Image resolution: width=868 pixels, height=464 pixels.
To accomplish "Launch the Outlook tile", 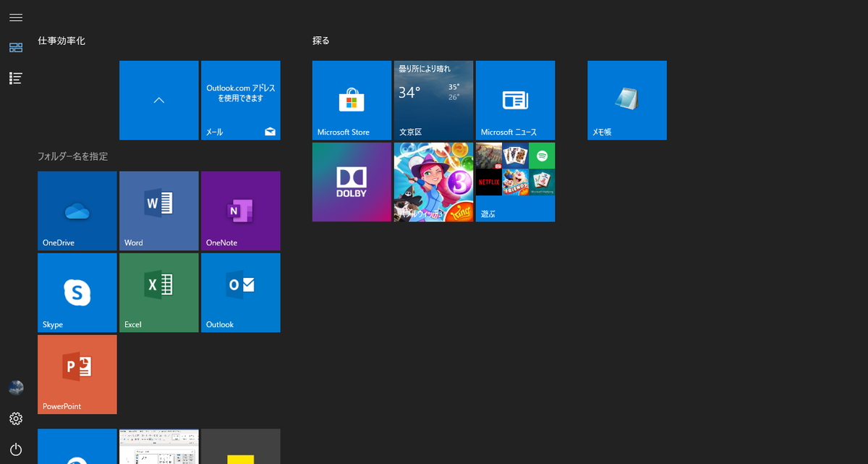I will 241,292.
